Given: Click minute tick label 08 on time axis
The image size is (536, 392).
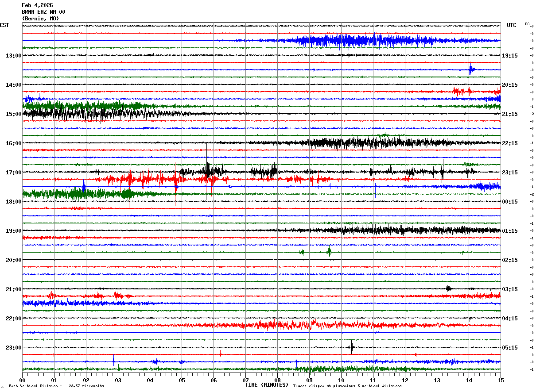Looking at the screenshot, I should click(x=277, y=380).
